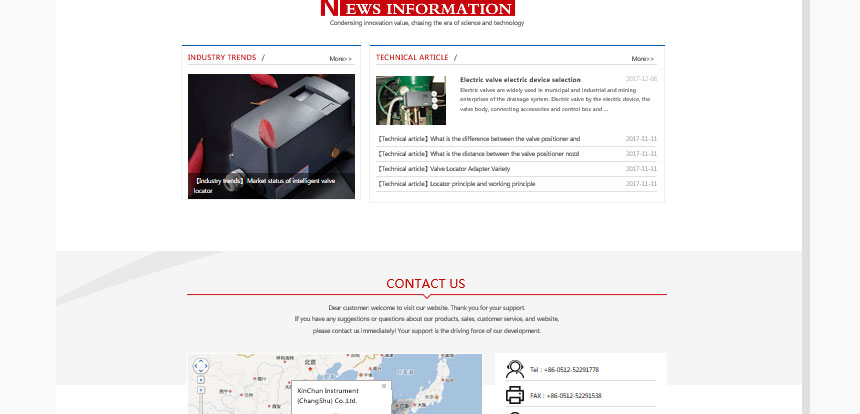860x414 pixels.
Task: Click the telephone headset icon
Action: tap(514, 370)
